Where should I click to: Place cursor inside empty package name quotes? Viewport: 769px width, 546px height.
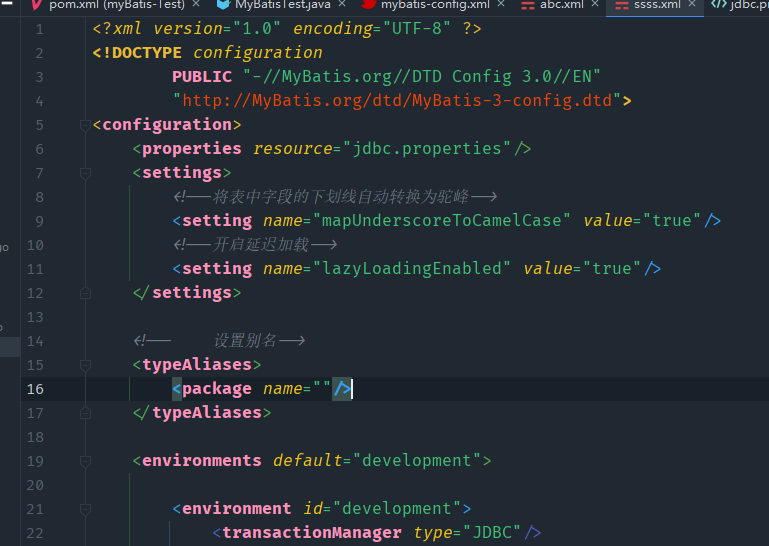click(x=322, y=389)
